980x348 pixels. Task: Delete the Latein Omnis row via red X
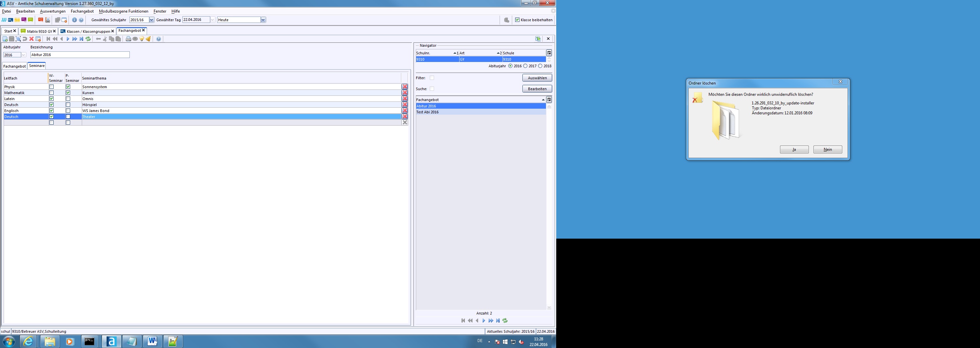(405, 99)
